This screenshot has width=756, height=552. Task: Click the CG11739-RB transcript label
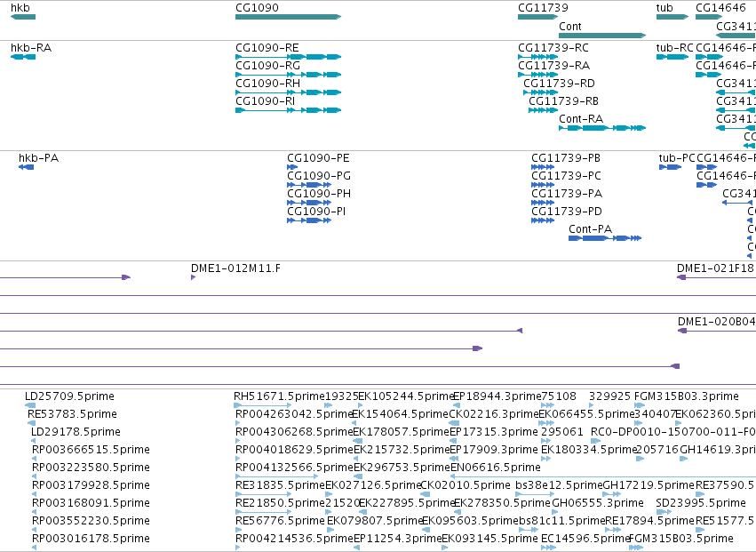(x=563, y=101)
